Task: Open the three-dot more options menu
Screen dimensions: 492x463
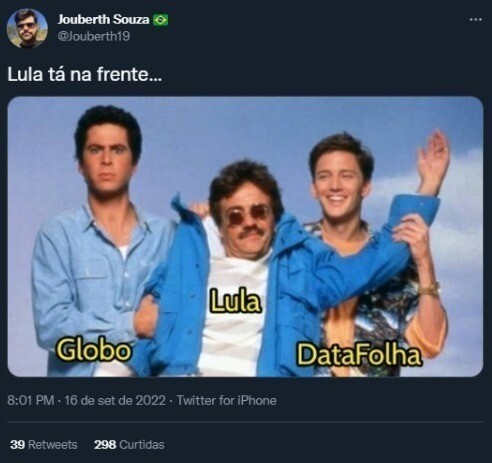Action: pos(475,20)
